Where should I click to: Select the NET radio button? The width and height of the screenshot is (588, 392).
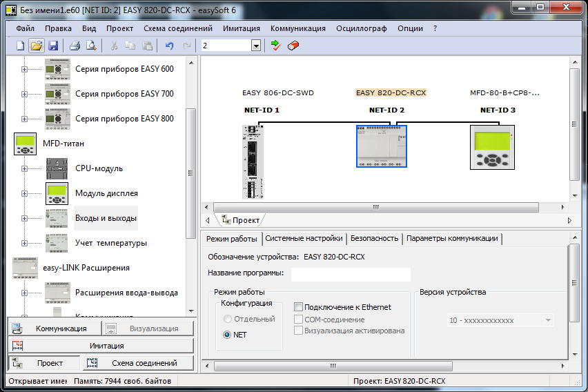pyautogui.click(x=227, y=335)
